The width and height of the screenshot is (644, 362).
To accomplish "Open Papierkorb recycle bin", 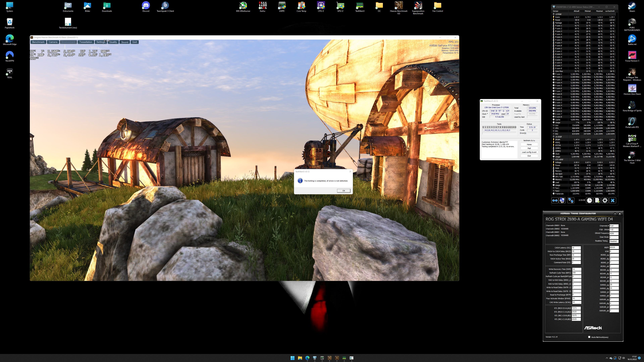I will click(x=10, y=23).
